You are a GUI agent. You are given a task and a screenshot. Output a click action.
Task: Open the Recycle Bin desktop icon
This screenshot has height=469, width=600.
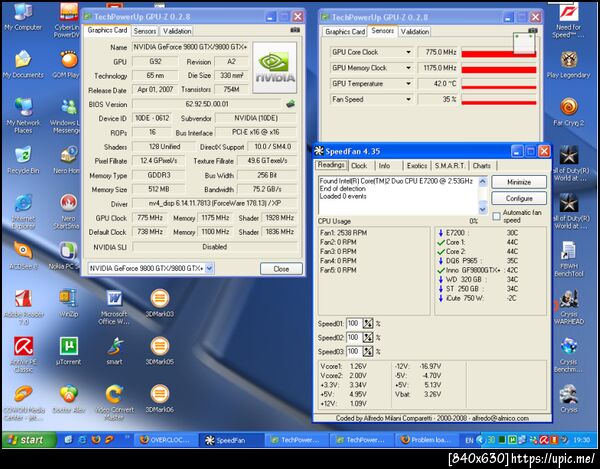pos(23,160)
